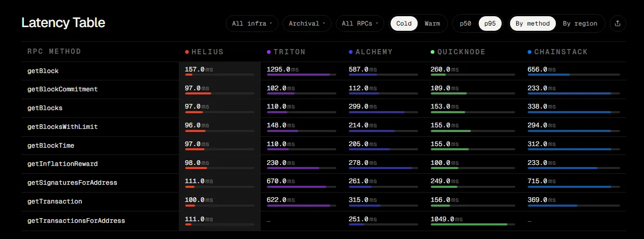The width and height of the screenshot is (644, 239).
Task: Click the QuickNode getTransactionsForAddress green latency bar
Action: (x=469, y=224)
